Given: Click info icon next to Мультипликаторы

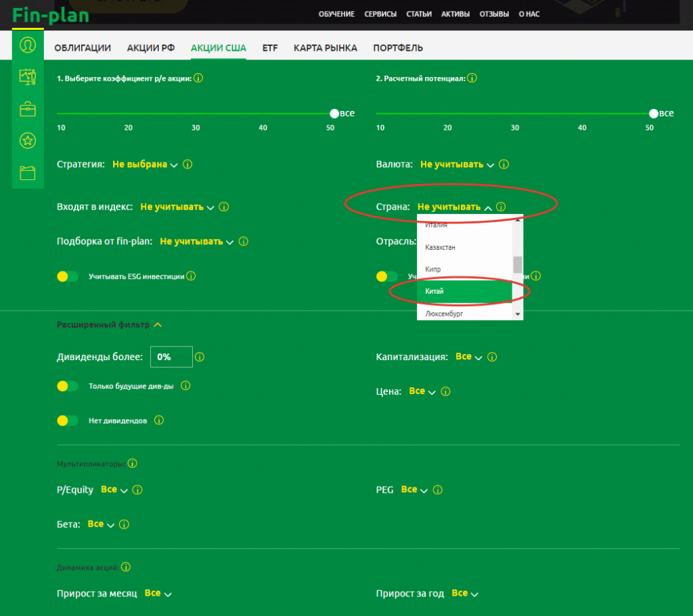Looking at the screenshot, I should pyautogui.click(x=133, y=464).
